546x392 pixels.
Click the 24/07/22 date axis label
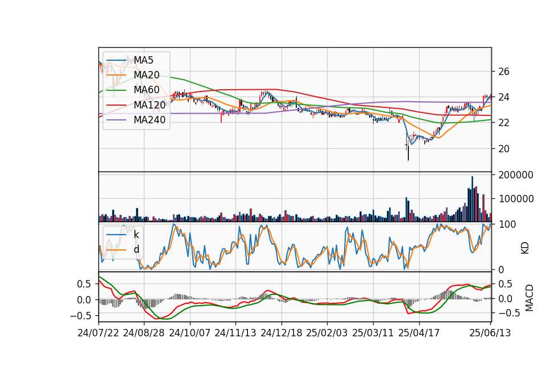tap(98, 333)
